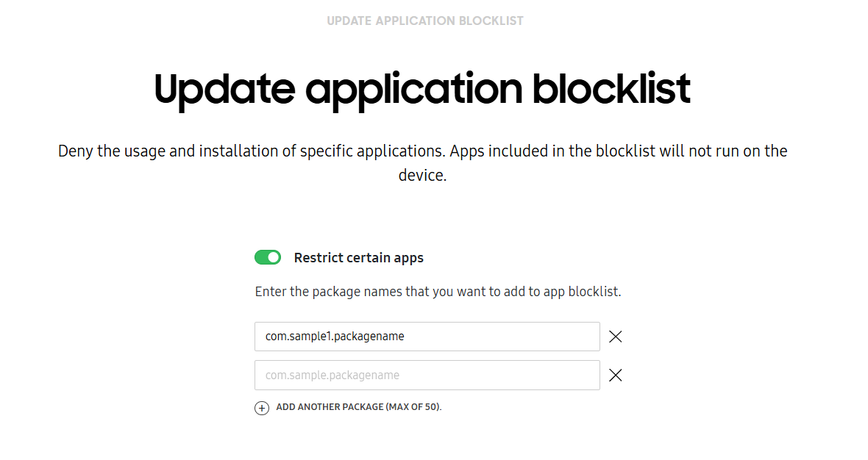Image resolution: width=868 pixels, height=460 pixels.
Task: Click "ADD ANOTHER PACKAGE (MAX OF 50)"
Action: tap(358, 406)
